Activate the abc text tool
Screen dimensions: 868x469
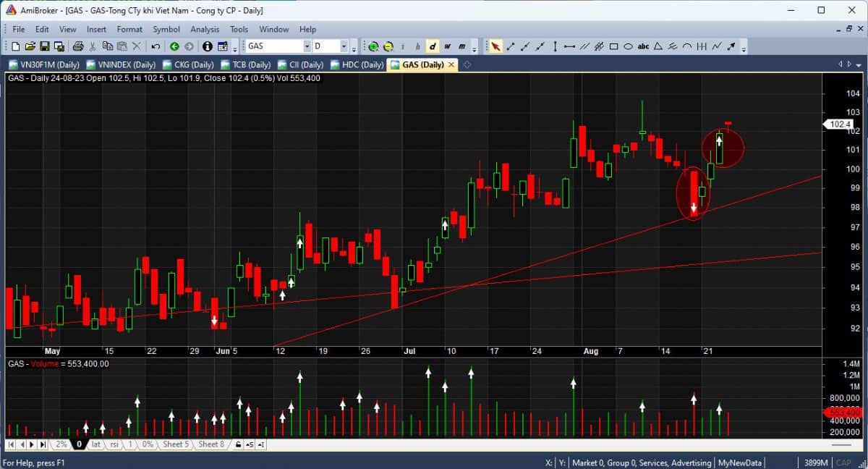point(643,46)
